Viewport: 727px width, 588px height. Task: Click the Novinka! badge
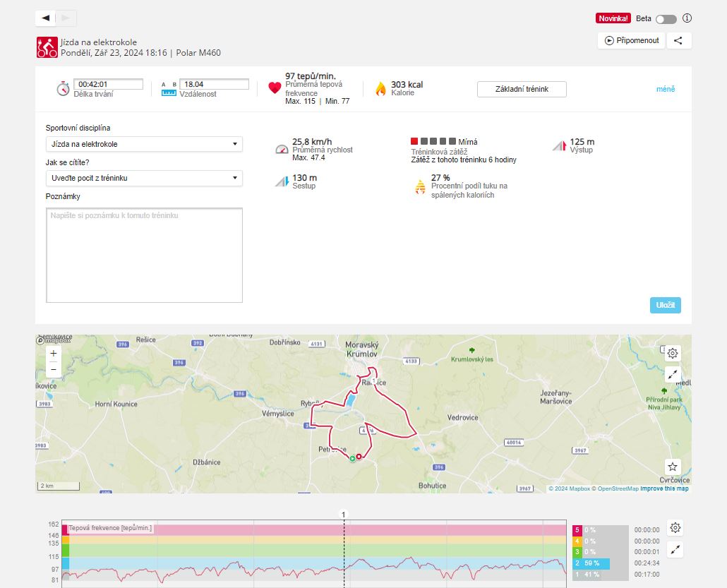[x=613, y=18]
